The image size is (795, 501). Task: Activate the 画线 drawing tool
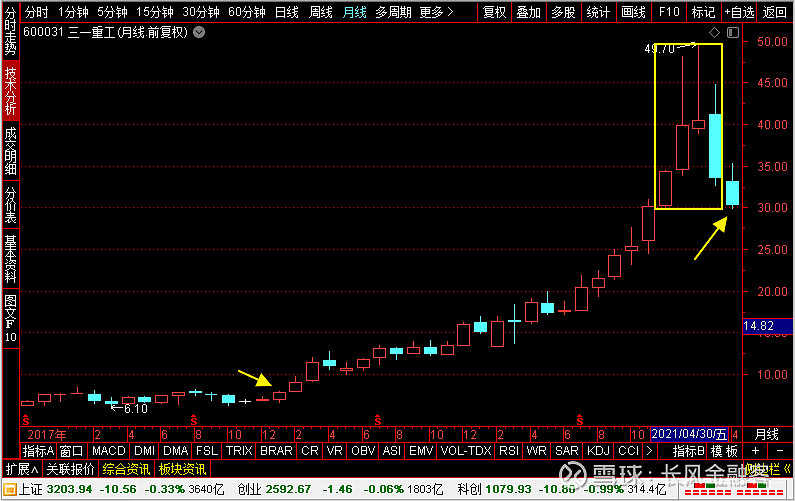[633, 12]
